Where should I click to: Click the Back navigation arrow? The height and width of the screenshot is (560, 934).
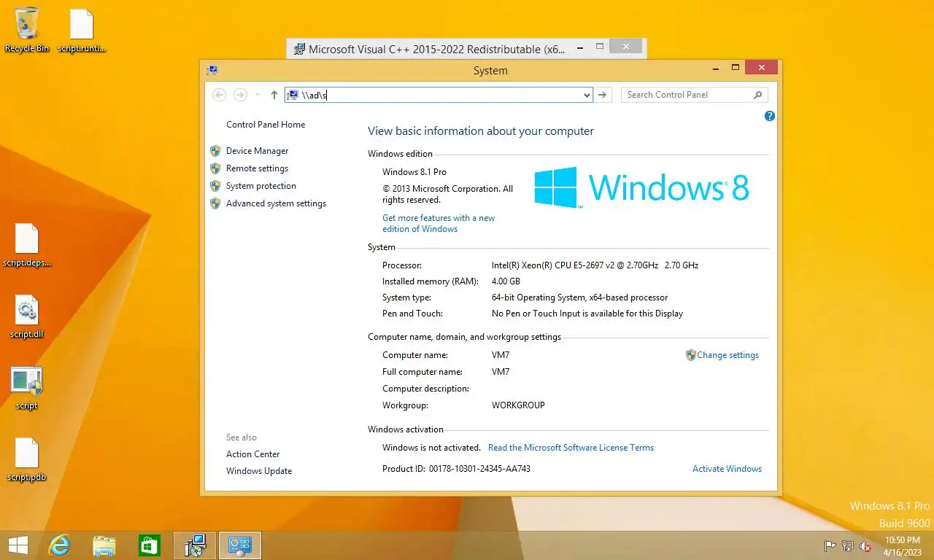click(x=219, y=95)
